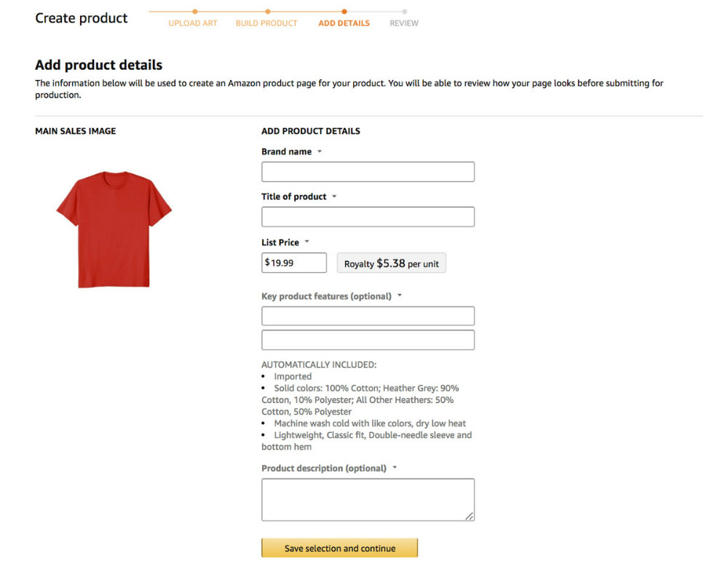Image resolution: width=728 pixels, height=566 pixels.
Task: Click the red t-shirt sales image
Action: [x=114, y=229]
